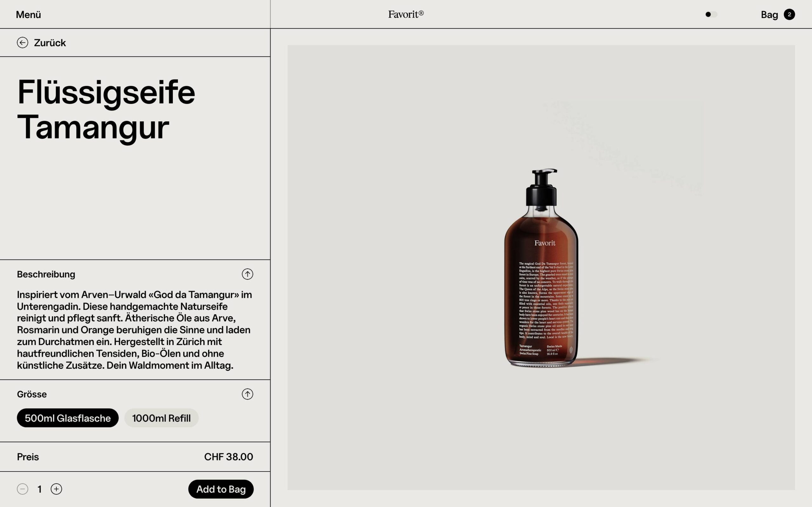
Task: Click the back arrow circle icon
Action: pos(23,42)
